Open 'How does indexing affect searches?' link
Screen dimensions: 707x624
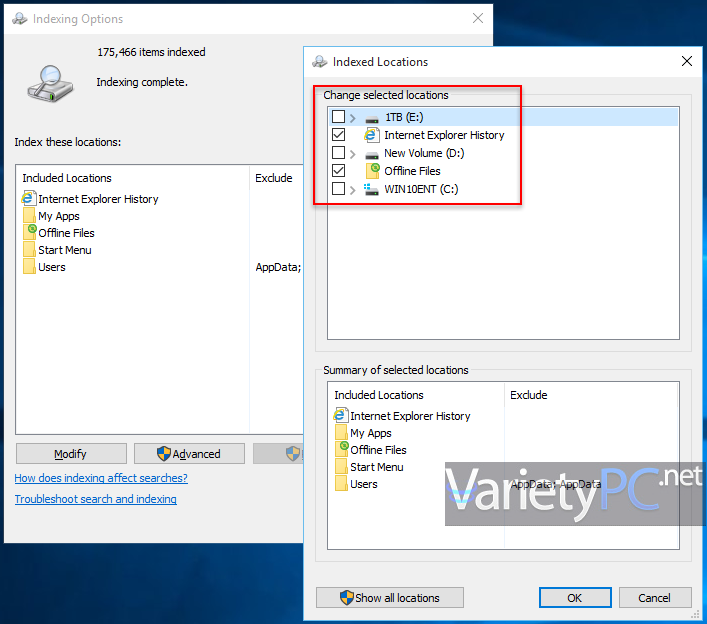(x=101, y=478)
